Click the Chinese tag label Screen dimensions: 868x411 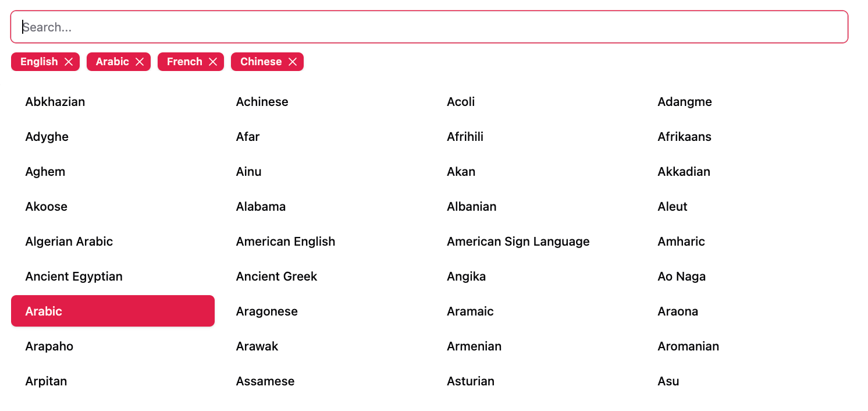(261, 62)
